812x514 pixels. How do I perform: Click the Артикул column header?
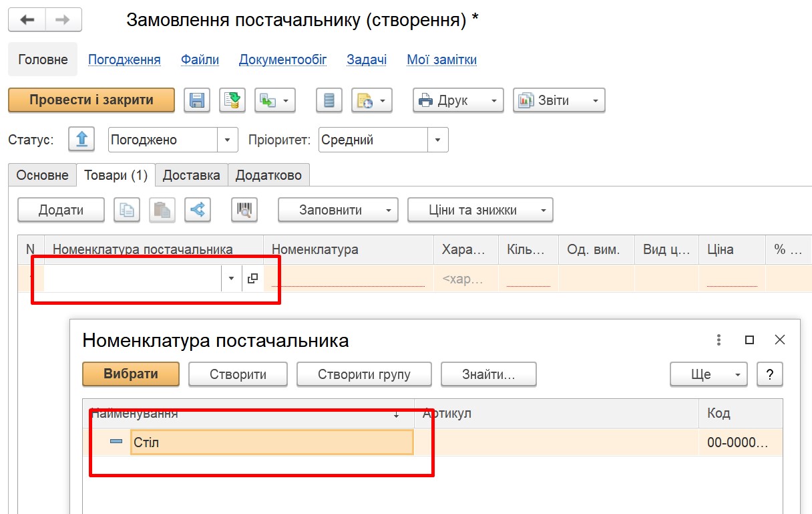[557, 413]
